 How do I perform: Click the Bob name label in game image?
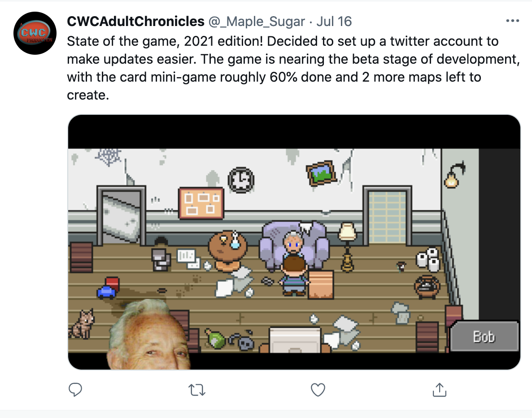(484, 336)
